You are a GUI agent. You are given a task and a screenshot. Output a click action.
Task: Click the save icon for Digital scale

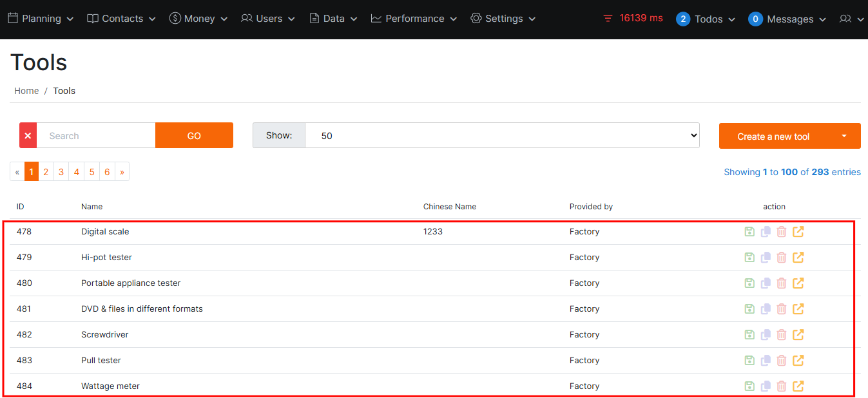(749, 232)
